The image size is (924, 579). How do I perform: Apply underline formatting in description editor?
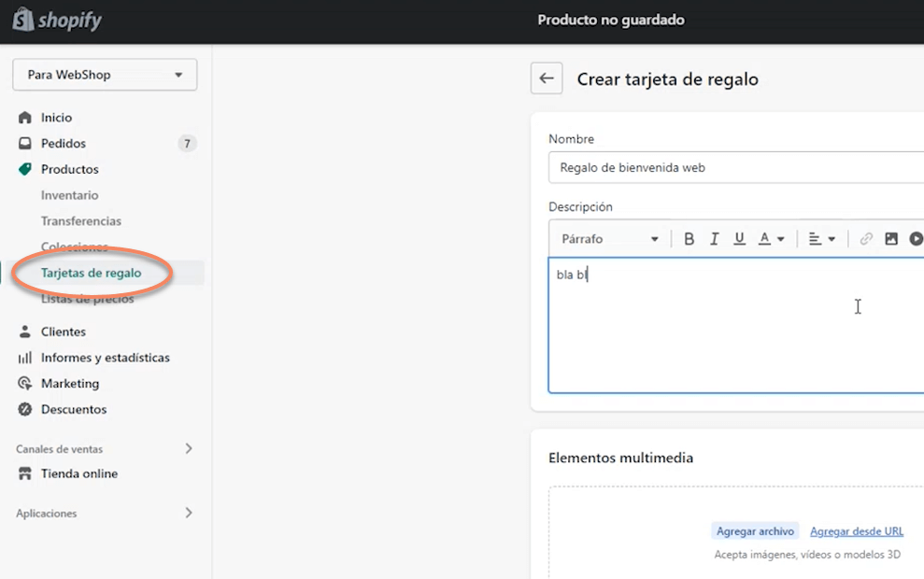click(739, 239)
